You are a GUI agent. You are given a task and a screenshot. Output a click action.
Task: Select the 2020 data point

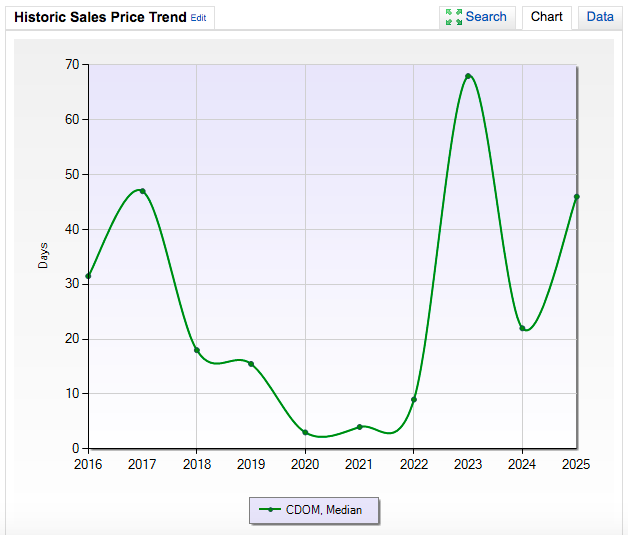point(305,432)
